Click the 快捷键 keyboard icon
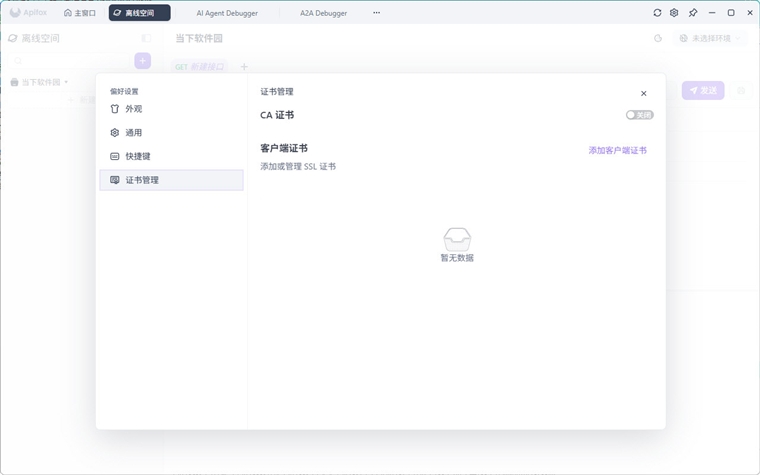 point(114,156)
